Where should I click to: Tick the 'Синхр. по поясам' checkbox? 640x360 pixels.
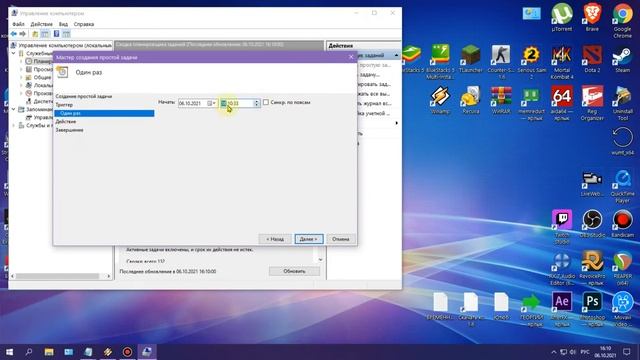click(x=266, y=102)
